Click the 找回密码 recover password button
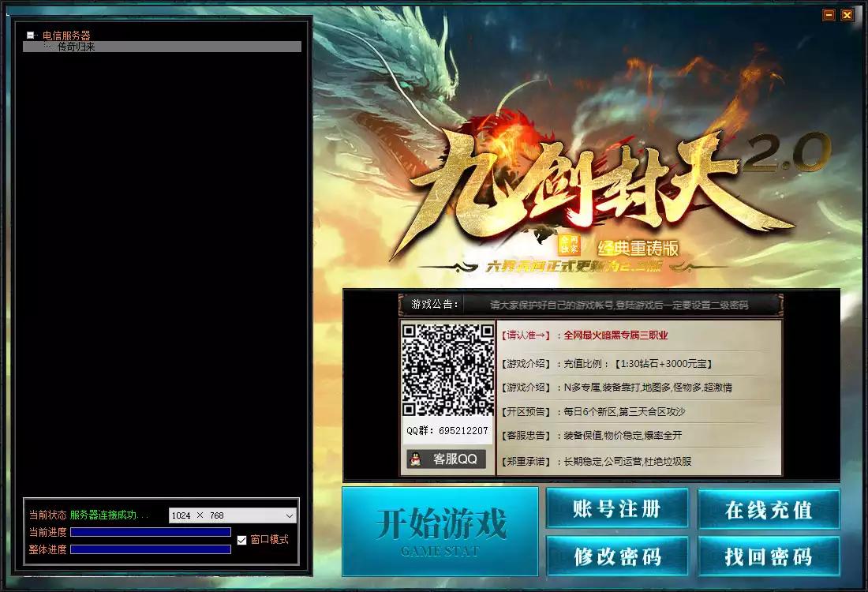Viewport: 868px width, 592px height. click(769, 556)
